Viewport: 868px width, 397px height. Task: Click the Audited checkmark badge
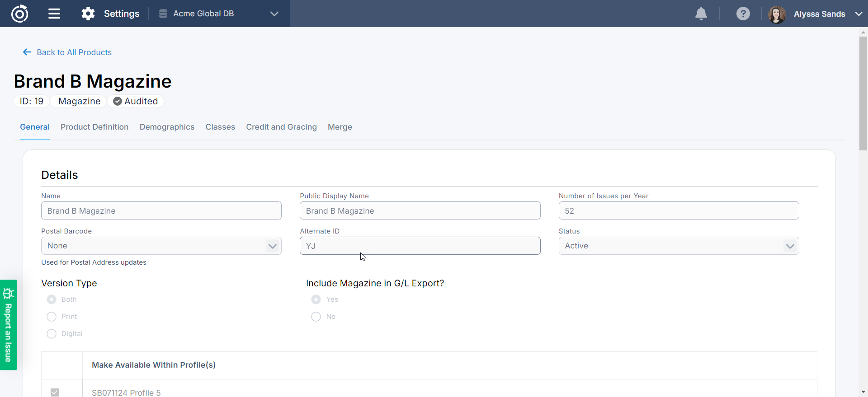click(136, 101)
